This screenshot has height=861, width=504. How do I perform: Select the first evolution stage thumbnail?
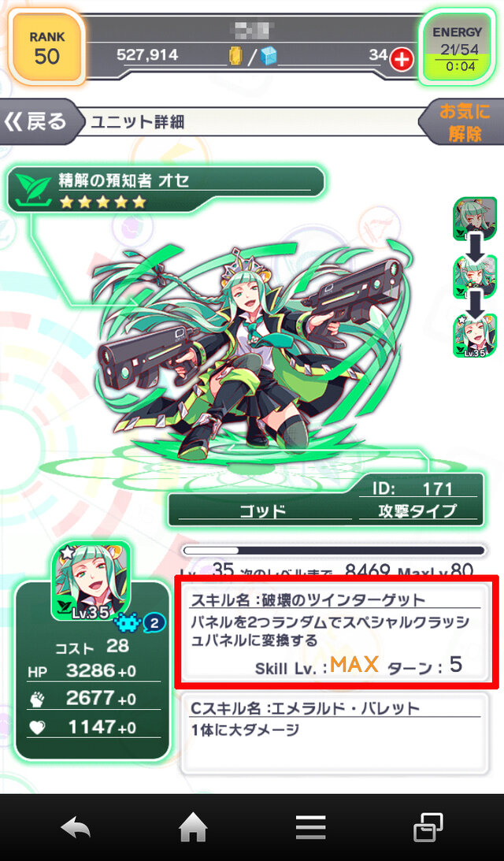click(x=474, y=219)
